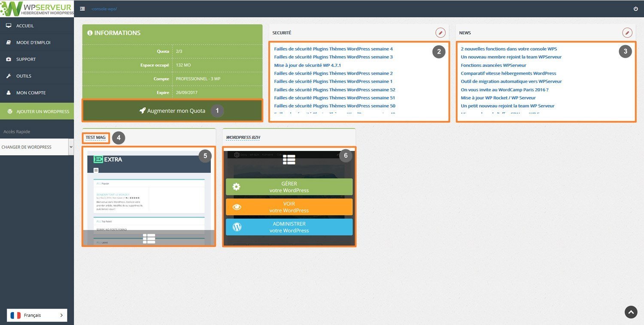Click the Informations panel header
The width and height of the screenshot is (644, 325).
coord(172,33)
